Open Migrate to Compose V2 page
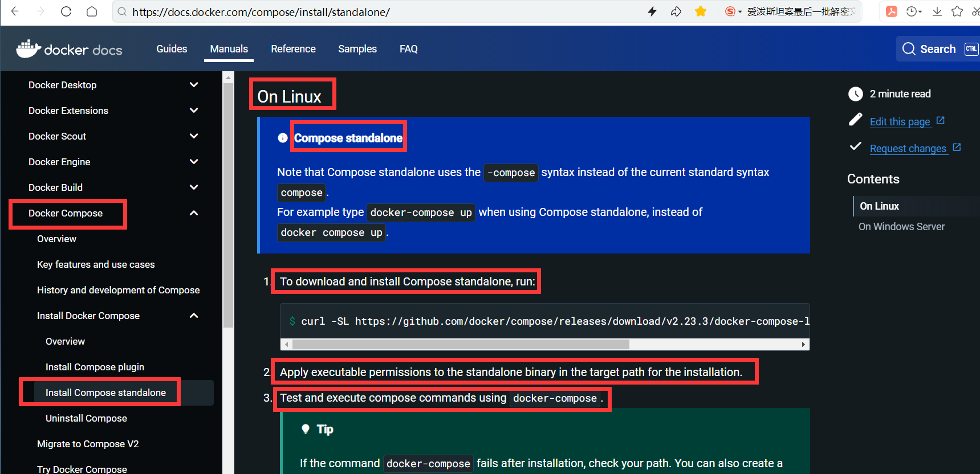The width and height of the screenshot is (980, 474). click(88, 444)
